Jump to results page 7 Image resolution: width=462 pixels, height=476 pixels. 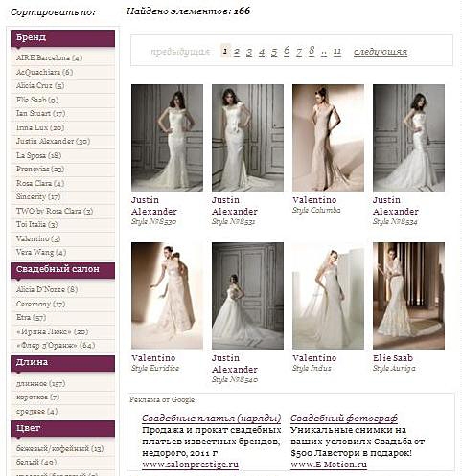tap(299, 52)
